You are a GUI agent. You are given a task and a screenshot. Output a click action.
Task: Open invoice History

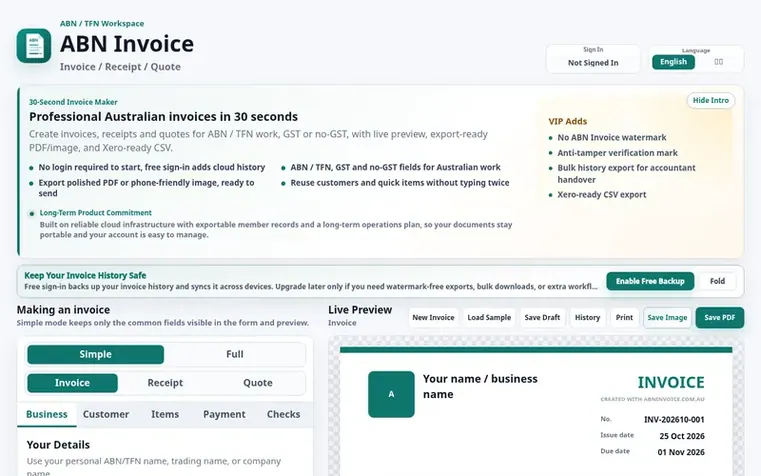(587, 317)
